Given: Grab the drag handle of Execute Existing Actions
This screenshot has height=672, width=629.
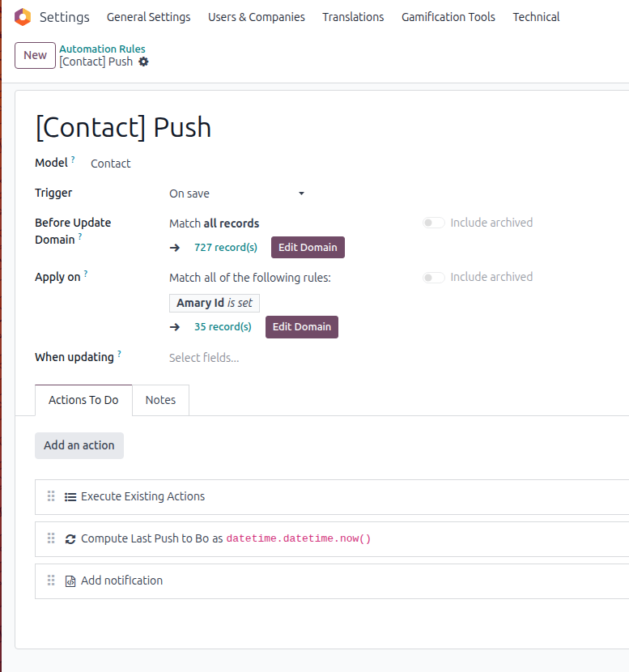Looking at the screenshot, I should pyautogui.click(x=51, y=496).
